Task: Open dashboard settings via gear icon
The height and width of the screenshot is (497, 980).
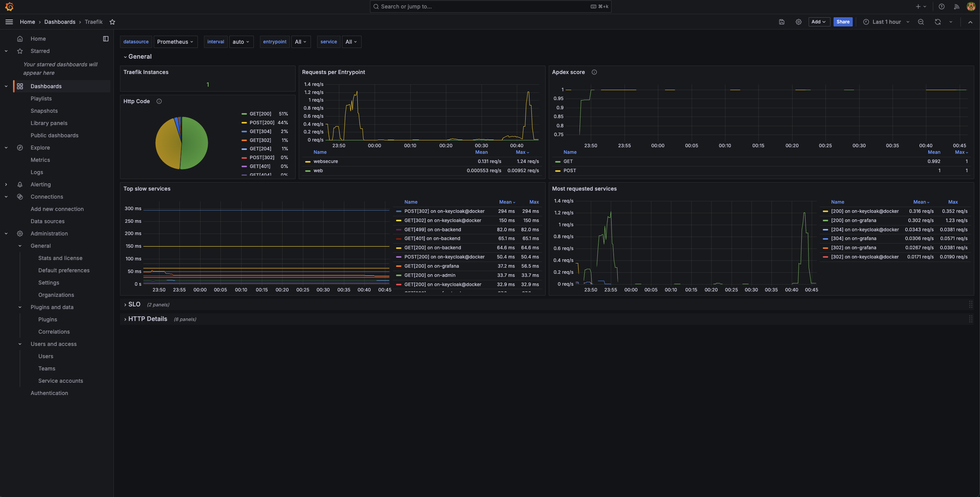Action: tap(799, 22)
